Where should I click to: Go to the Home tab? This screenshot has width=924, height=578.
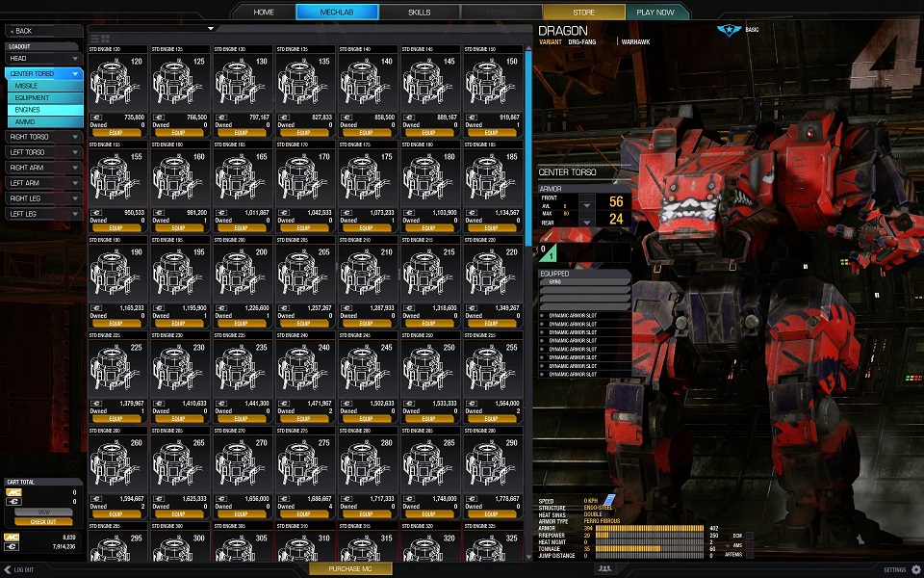tap(264, 12)
